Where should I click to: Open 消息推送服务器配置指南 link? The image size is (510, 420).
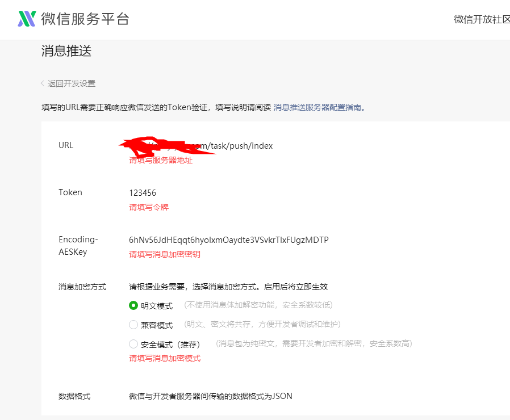point(319,107)
